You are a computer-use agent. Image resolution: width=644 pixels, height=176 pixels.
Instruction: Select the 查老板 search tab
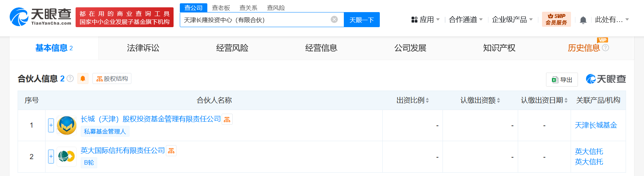[x=221, y=8]
